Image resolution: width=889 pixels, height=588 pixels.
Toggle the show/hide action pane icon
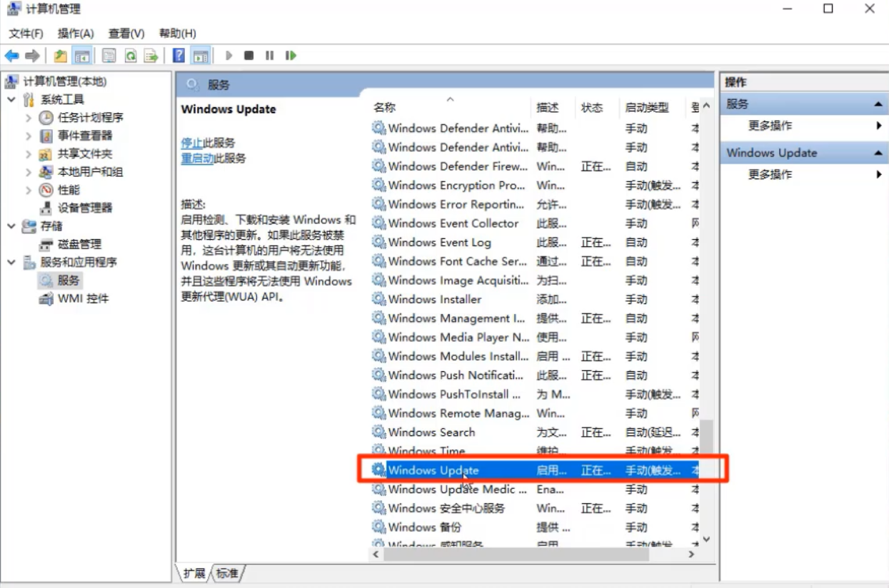pyautogui.click(x=199, y=55)
